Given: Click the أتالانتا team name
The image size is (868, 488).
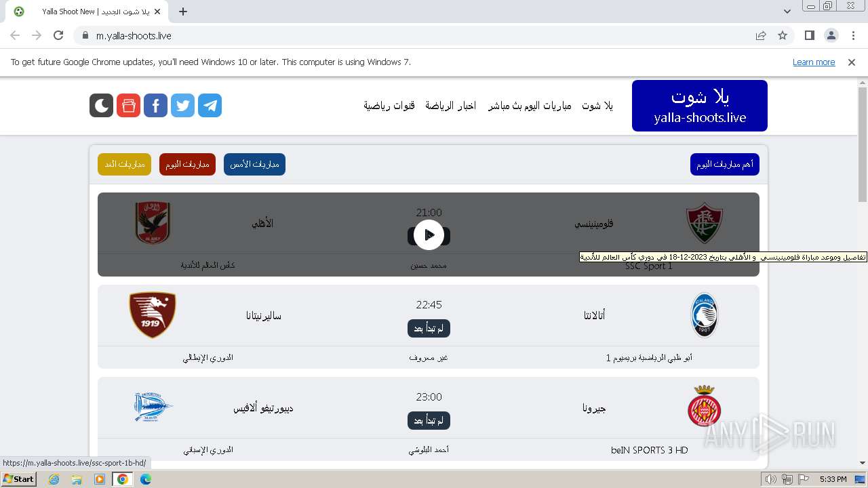Looking at the screenshot, I should click(x=594, y=315).
